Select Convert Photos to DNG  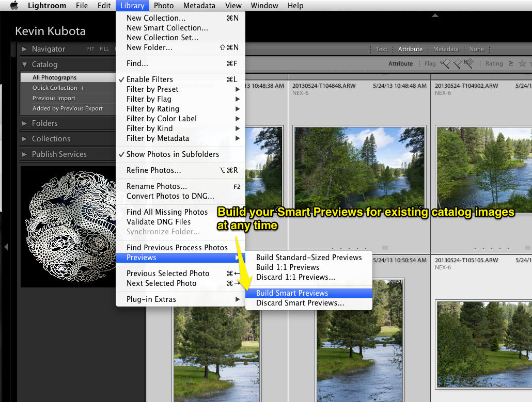(180, 196)
